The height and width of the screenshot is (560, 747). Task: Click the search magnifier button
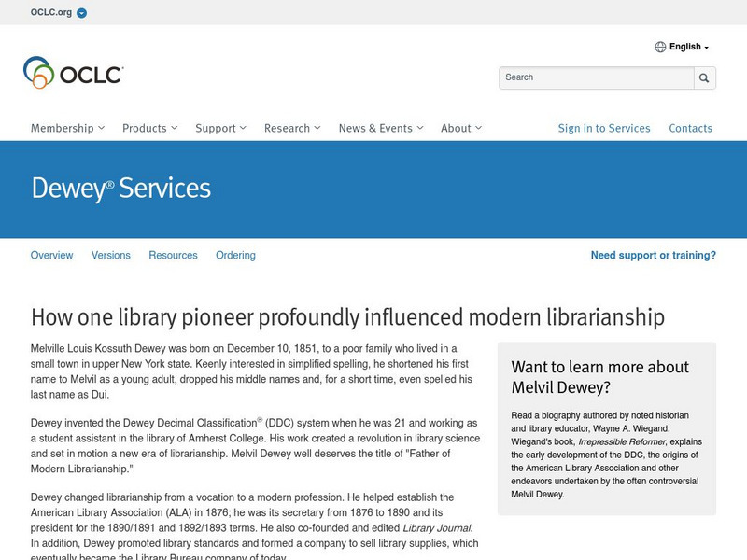coord(704,77)
